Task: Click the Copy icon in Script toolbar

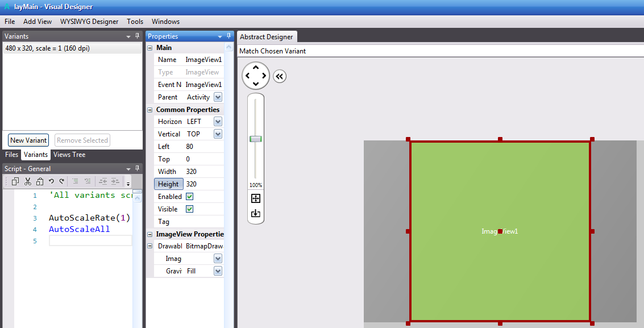Action: (x=15, y=181)
